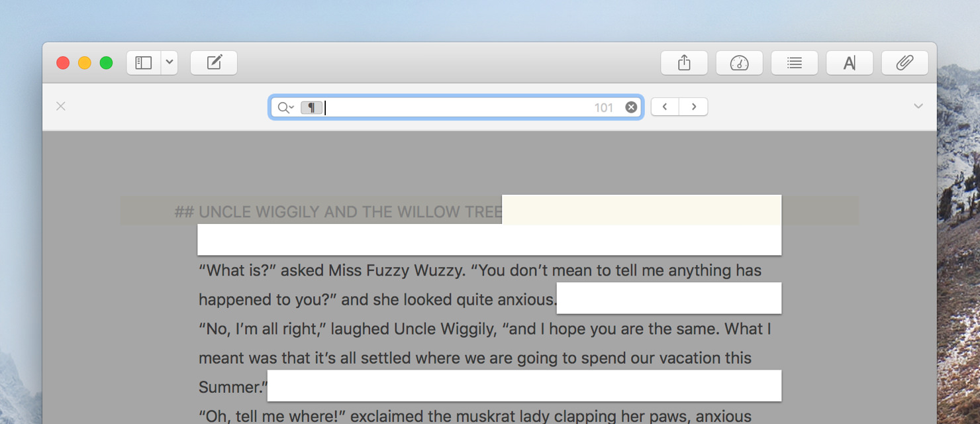Image resolution: width=980 pixels, height=424 pixels.
Task: Go to next search match
Action: tap(693, 107)
